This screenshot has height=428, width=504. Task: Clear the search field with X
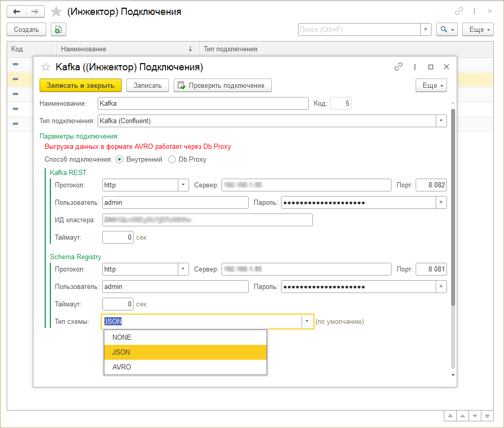425,29
